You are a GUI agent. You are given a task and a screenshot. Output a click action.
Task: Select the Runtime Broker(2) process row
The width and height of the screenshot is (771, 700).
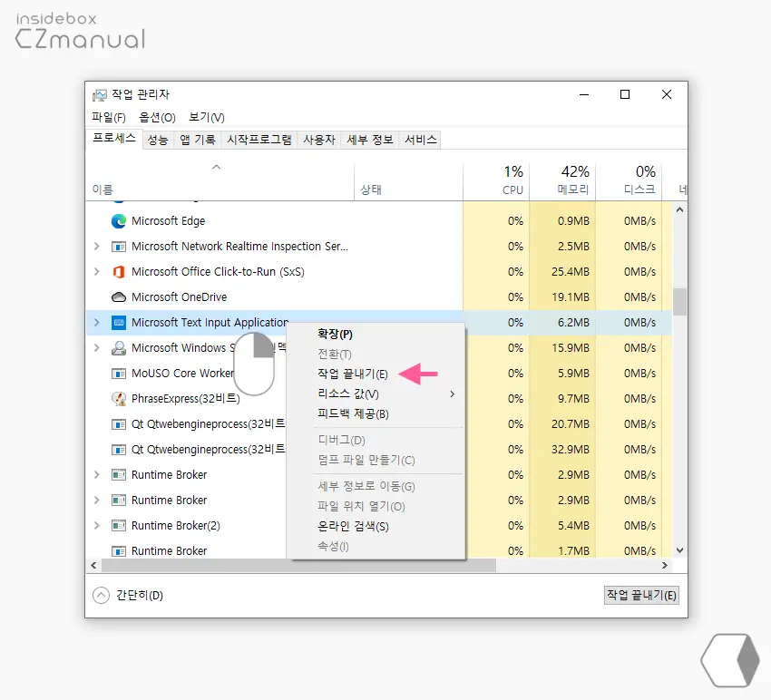click(x=181, y=525)
